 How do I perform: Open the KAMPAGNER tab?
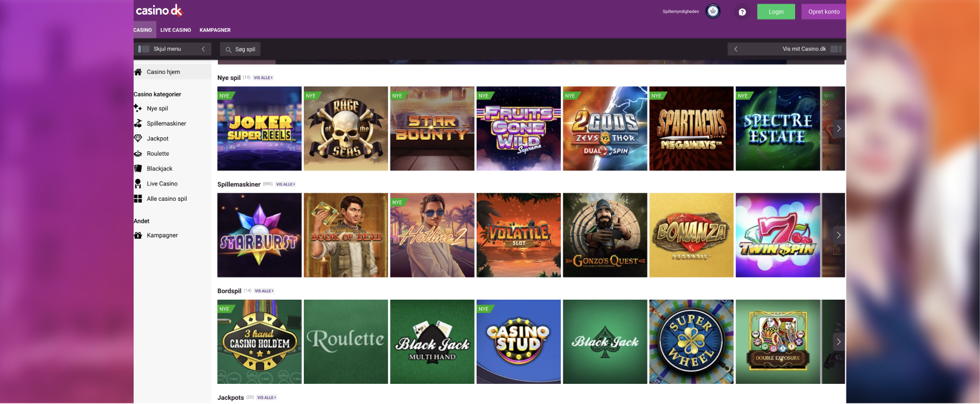click(215, 30)
